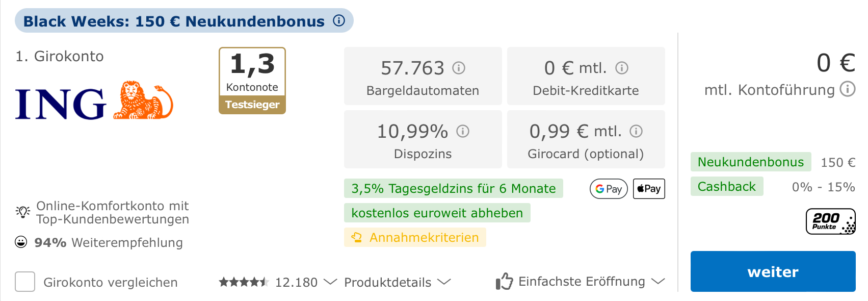
Task: Click info icon beside 57.763 Bargeldautomaten
Action: point(459,68)
